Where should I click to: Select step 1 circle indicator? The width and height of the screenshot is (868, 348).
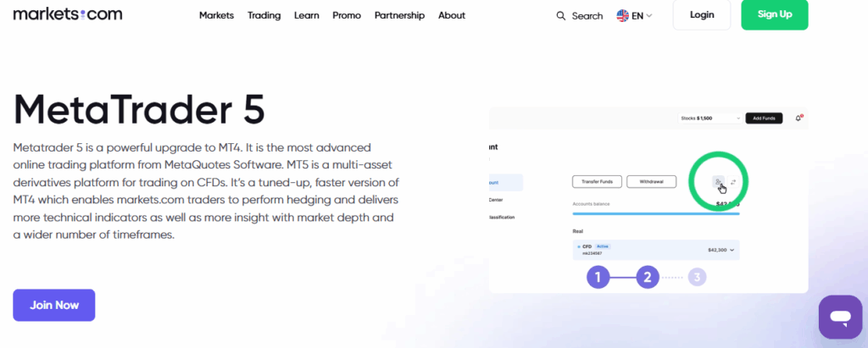598,277
